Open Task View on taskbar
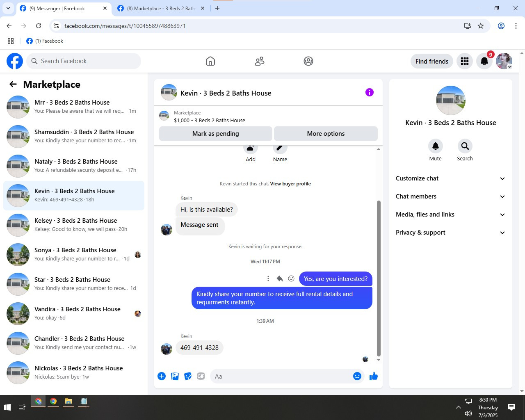 tap(22, 407)
